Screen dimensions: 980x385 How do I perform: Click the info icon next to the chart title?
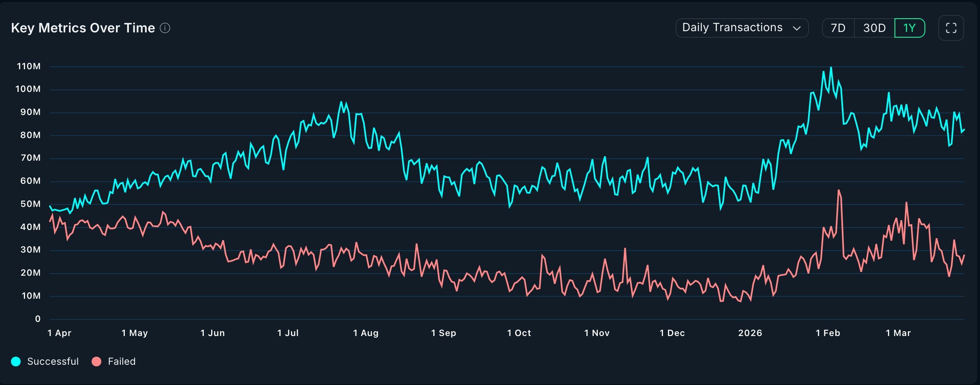click(x=165, y=28)
